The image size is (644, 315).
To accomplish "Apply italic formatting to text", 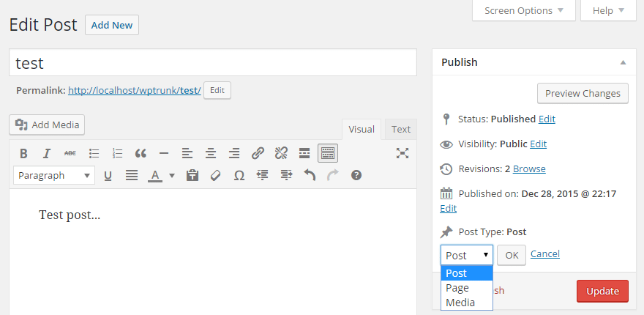I will pyautogui.click(x=47, y=153).
